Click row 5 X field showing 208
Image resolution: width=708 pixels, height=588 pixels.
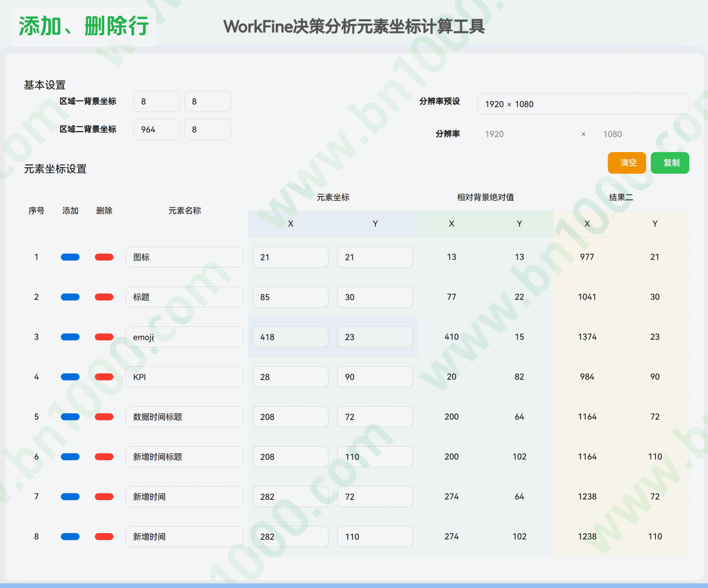290,417
